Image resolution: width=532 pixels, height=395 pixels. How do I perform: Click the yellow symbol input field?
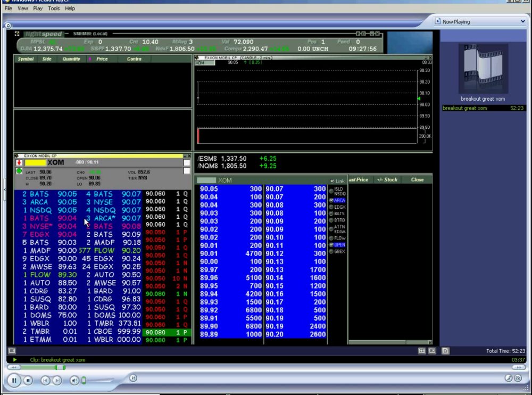(x=35, y=163)
